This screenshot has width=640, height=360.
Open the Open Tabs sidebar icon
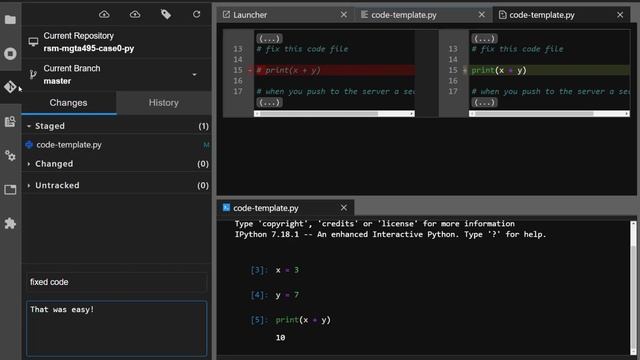pyautogui.click(x=10, y=189)
